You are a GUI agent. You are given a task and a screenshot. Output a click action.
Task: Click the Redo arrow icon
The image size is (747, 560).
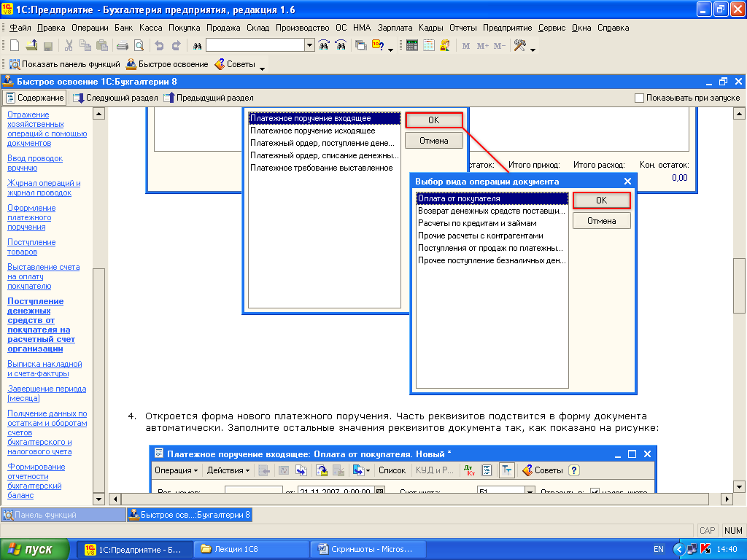coord(176,46)
